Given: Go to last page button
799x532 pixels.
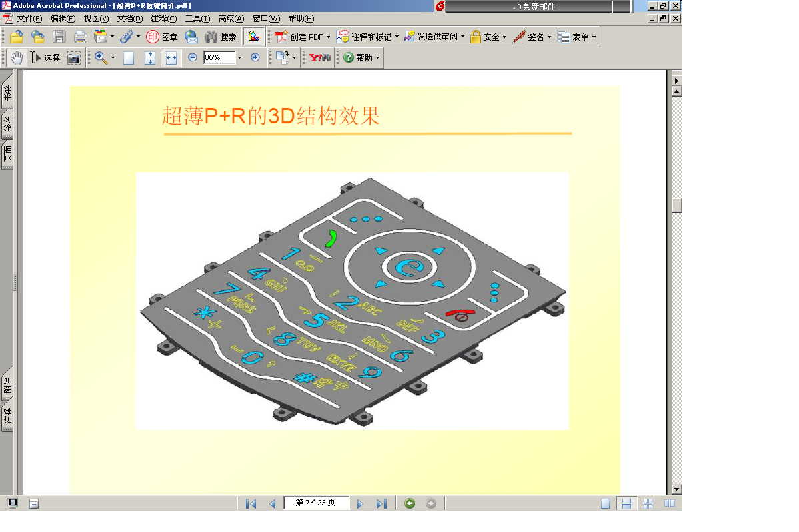Looking at the screenshot, I should click(381, 503).
